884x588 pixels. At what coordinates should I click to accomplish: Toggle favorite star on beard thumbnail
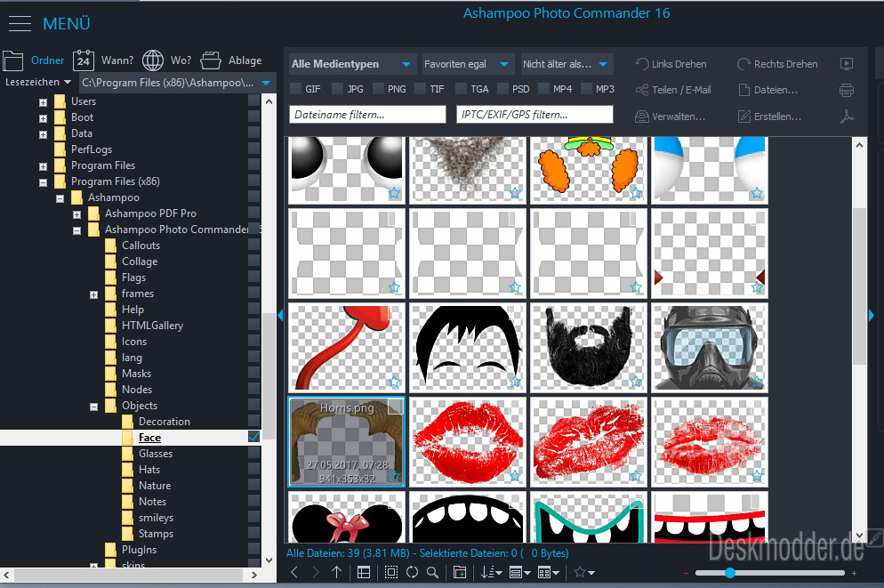pos(636,382)
